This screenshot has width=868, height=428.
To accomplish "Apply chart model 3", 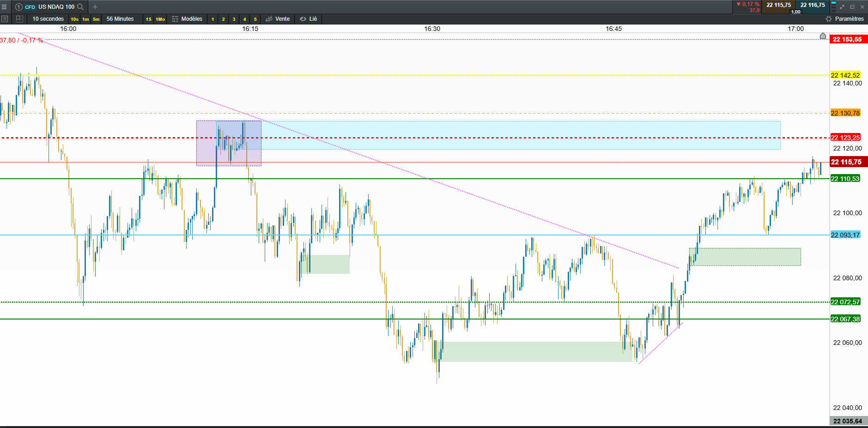I will tap(234, 19).
